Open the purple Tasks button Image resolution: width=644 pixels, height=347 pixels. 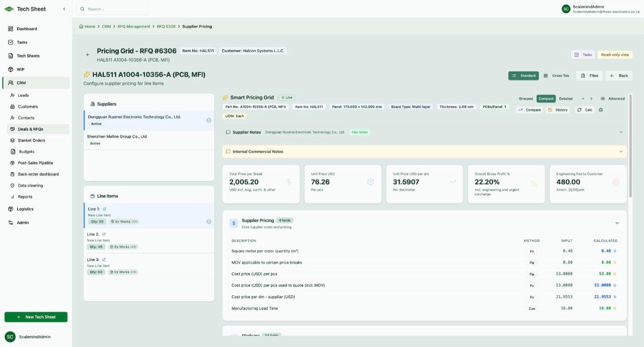pos(583,55)
